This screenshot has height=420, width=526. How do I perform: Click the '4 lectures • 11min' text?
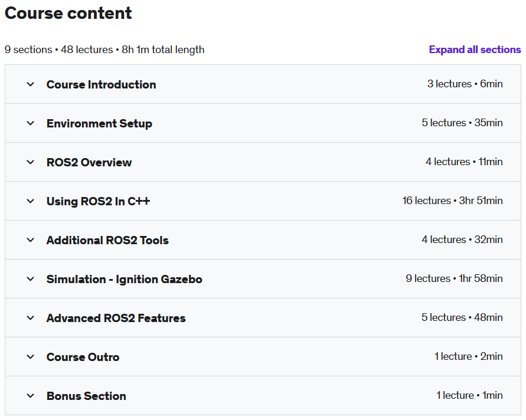tap(464, 162)
